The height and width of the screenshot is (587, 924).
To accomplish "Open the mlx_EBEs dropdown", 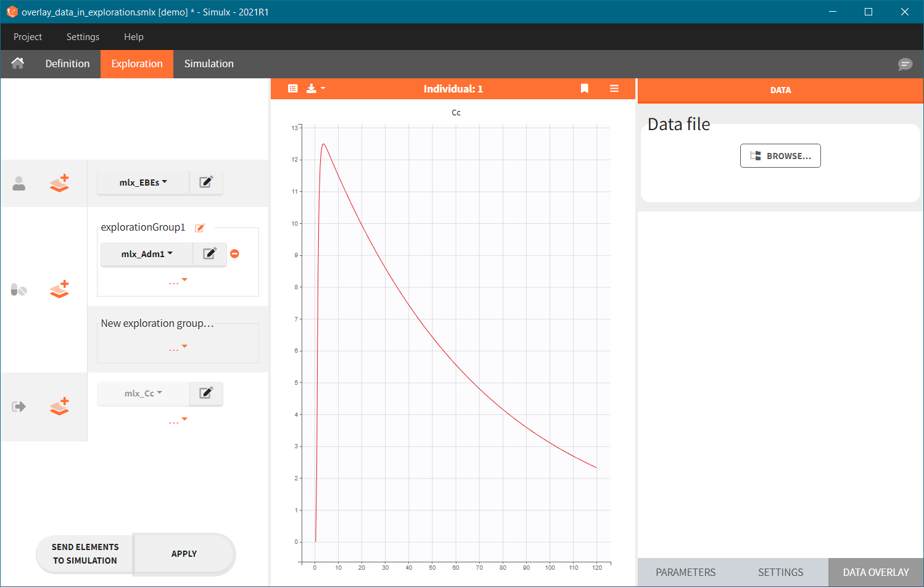I will tap(143, 183).
